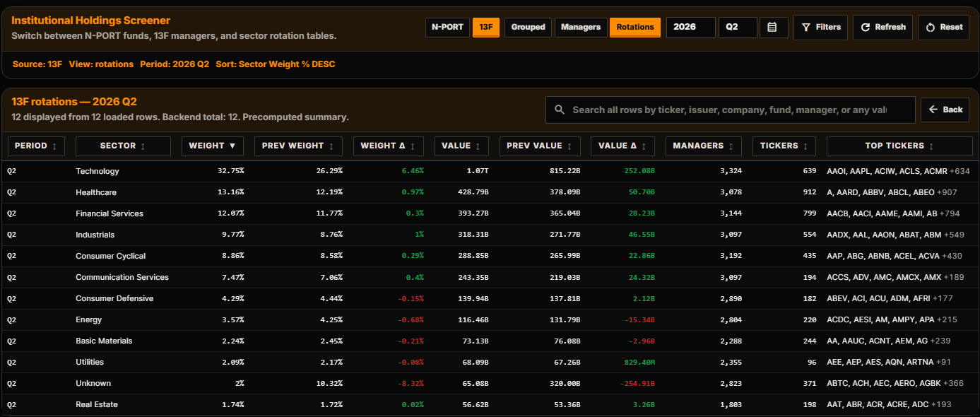This screenshot has width=980, height=417.
Task: Click the +907 more tickers in Healthcare
Action: pos(947,192)
